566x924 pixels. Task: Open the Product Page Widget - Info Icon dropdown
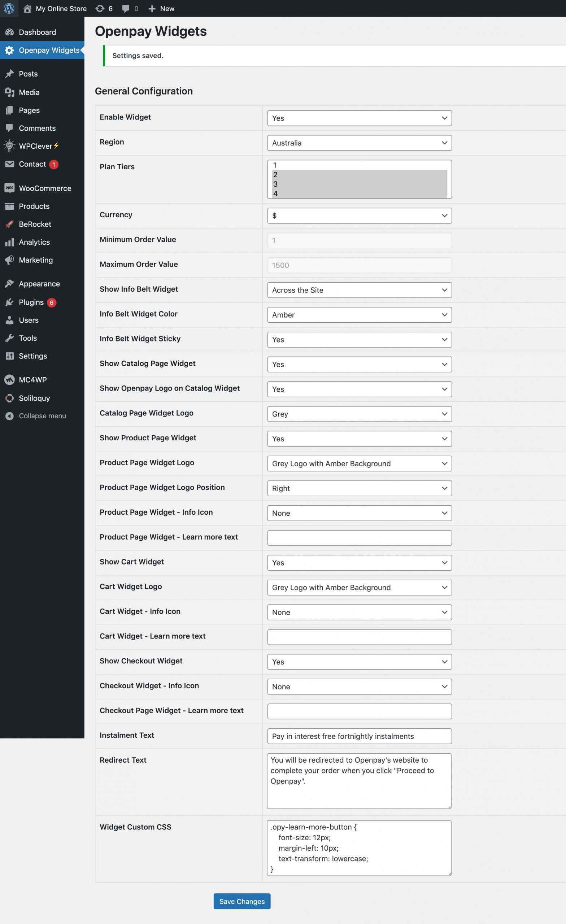359,513
